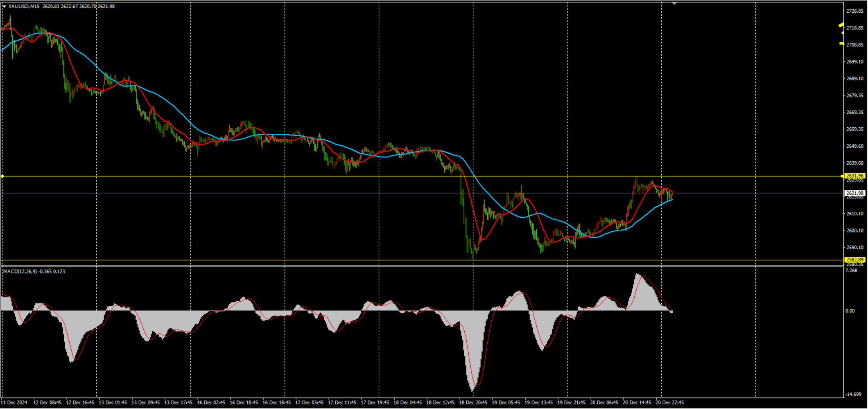The image size is (868, 409).
Task: Click the 2728.85 price axis label
Action: point(855,11)
